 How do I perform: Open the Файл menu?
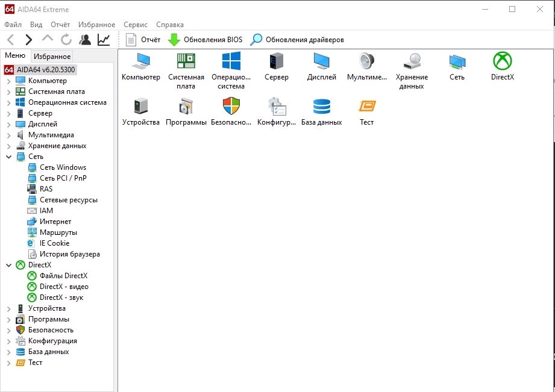(13, 25)
